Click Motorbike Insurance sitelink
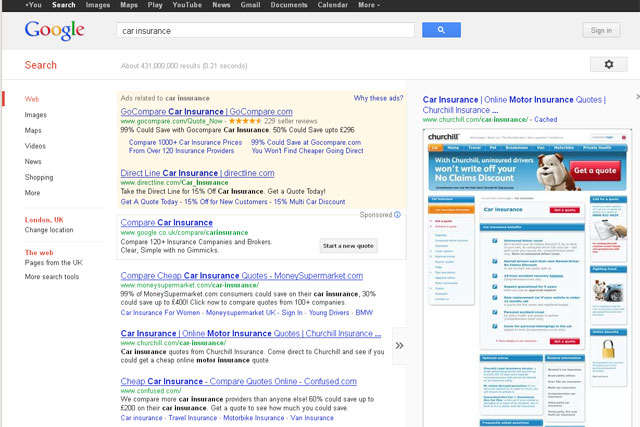640x427 pixels. (x=253, y=418)
